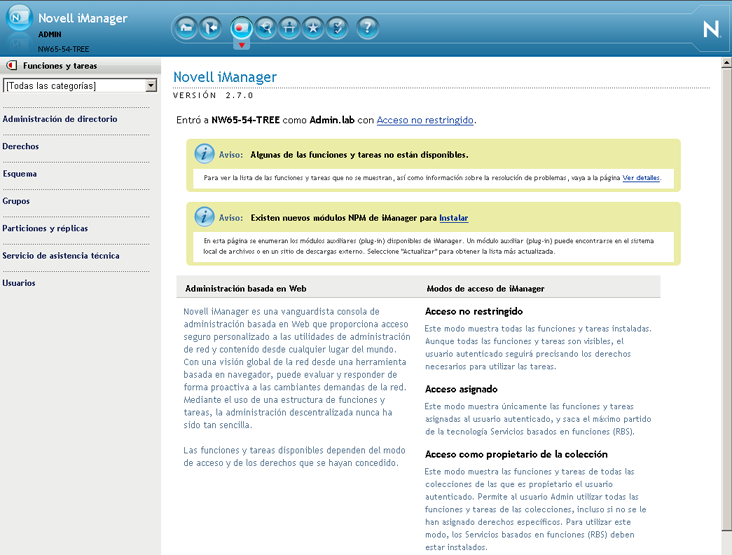This screenshot has width=732, height=555.
Task: Open Help question mark icon
Action: pos(367,28)
